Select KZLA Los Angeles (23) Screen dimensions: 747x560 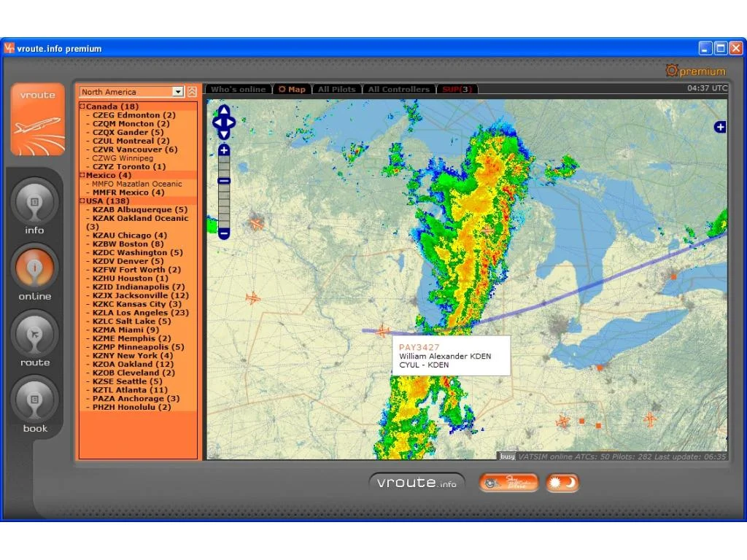click(x=141, y=312)
